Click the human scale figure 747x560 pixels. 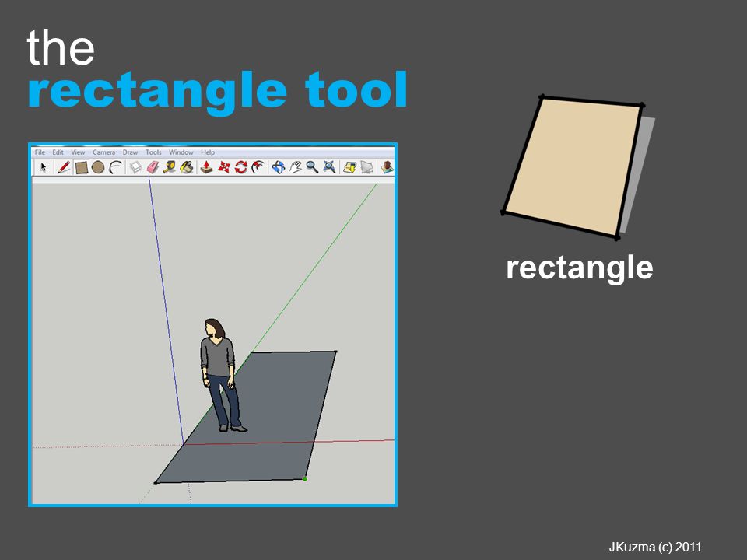pyautogui.click(x=220, y=375)
